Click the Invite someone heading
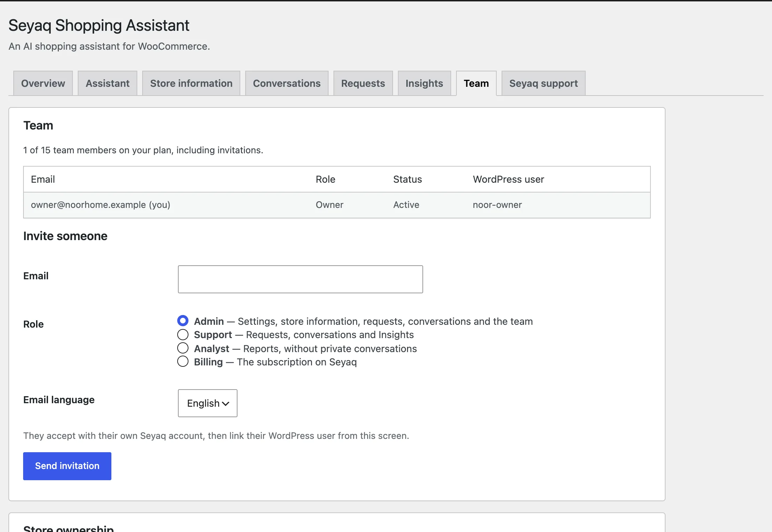The width and height of the screenshot is (772, 532). [x=66, y=236]
